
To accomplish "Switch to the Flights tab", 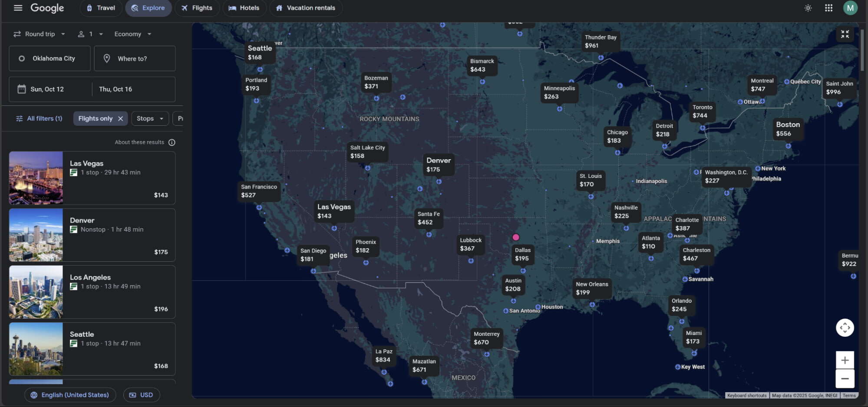I will (197, 7).
